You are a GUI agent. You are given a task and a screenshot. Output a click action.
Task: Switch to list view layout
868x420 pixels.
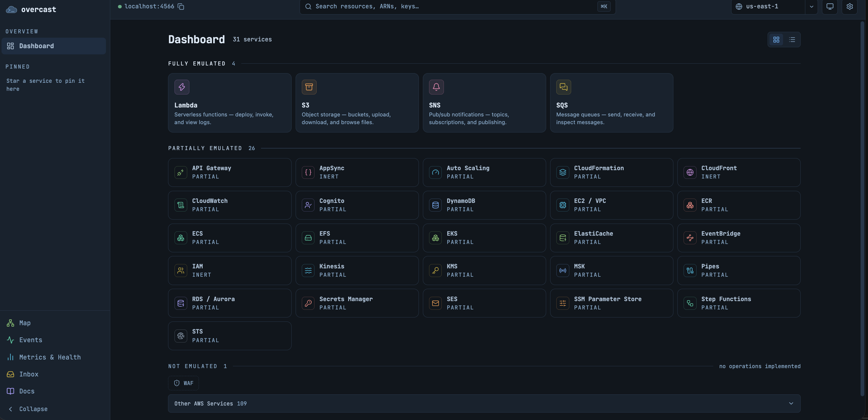(792, 40)
